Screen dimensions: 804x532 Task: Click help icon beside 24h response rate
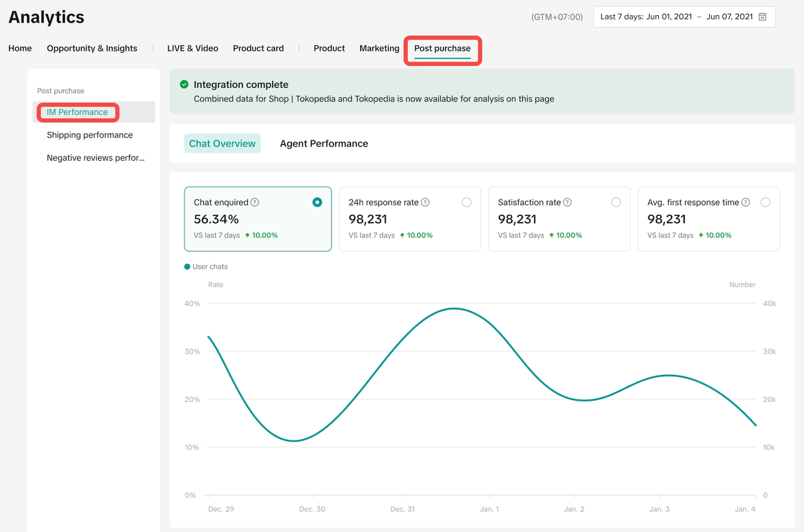pyautogui.click(x=425, y=202)
